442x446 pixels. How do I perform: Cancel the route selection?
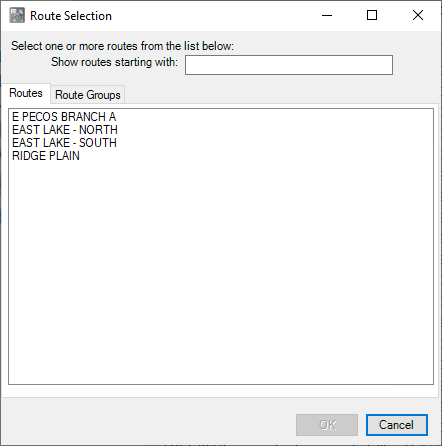coord(396,425)
